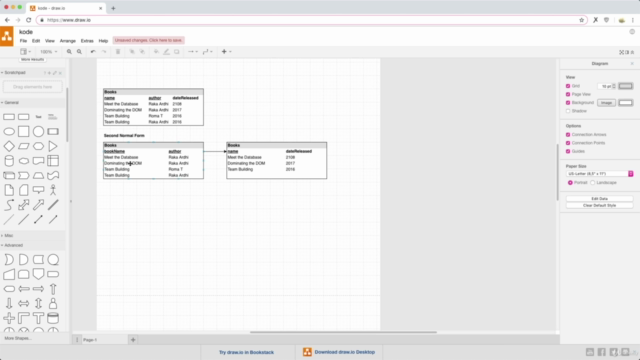Enable the Shadow checkbox
640x360 pixels.
(568, 111)
